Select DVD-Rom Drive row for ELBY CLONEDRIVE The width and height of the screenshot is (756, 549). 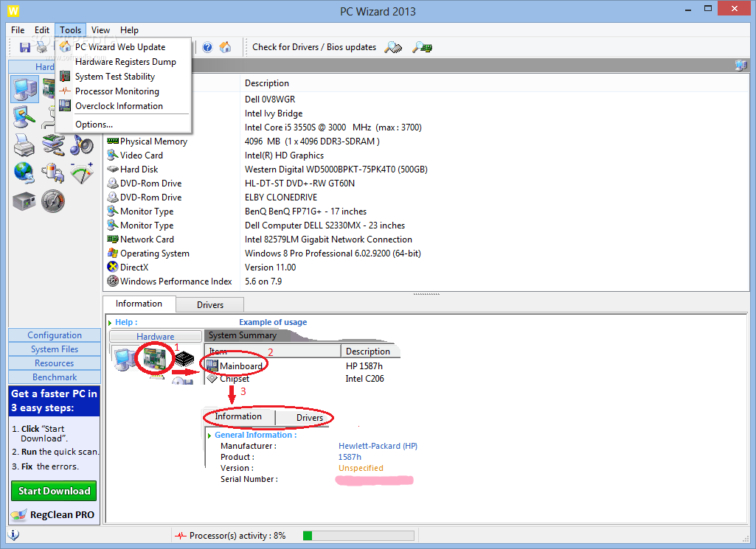pos(426,197)
